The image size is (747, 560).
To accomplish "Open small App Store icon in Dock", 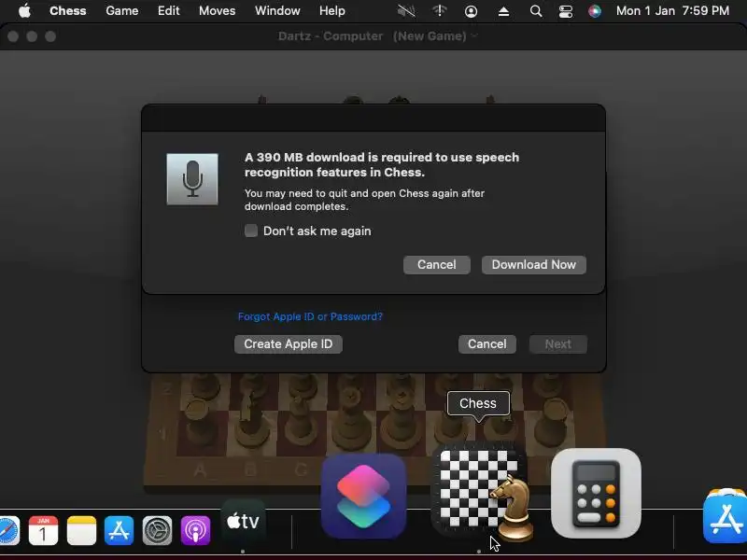I will click(x=120, y=530).
